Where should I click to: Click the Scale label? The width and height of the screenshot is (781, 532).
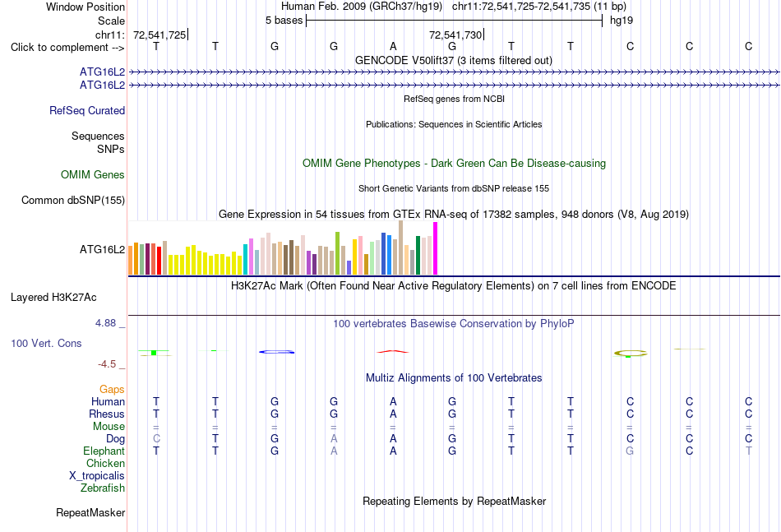click(112, 21)
